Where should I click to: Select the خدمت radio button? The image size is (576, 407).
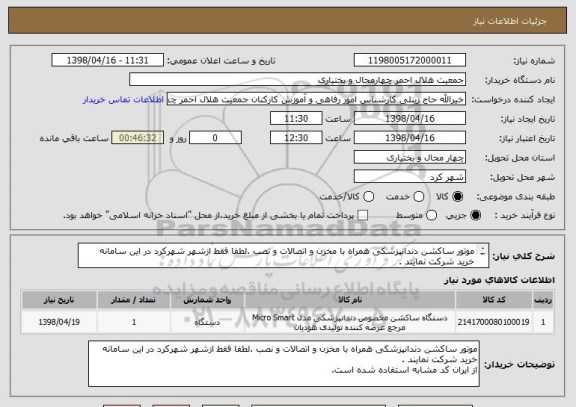[418, 197]
